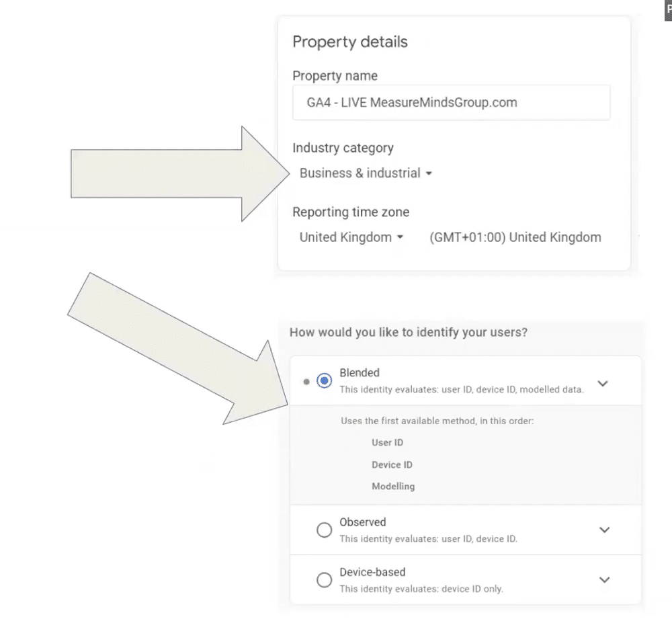Click the dark icon in the top-right corner
This screenshot has height=619, width=672.
coord(668,9)
